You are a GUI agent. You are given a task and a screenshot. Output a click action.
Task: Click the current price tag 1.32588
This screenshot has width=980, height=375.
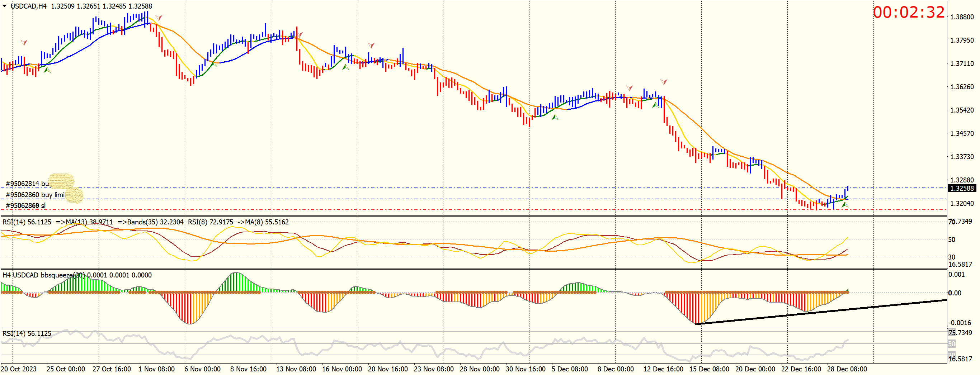click(962, 188)
